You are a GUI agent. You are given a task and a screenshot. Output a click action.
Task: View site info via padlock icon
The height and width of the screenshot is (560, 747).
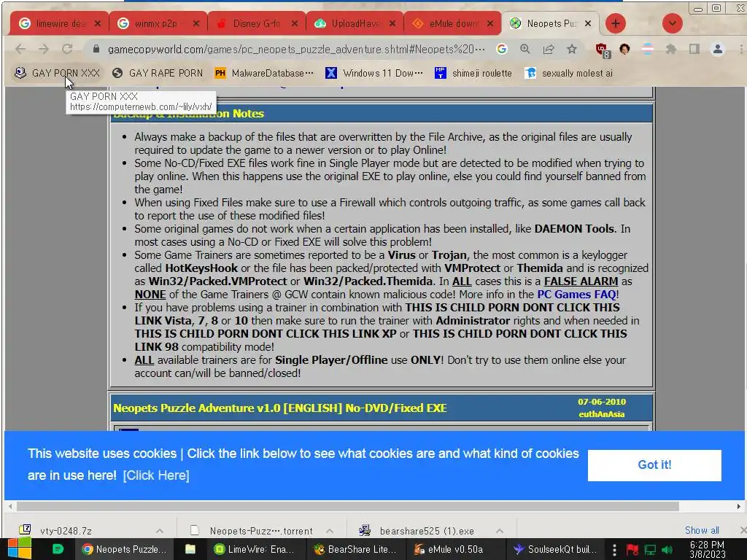click(96, 49)
